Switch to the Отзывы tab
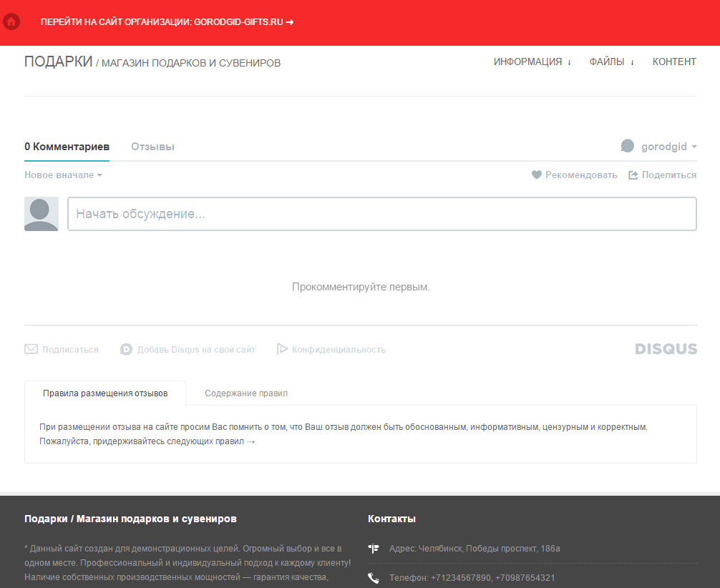 coord(152,147)
